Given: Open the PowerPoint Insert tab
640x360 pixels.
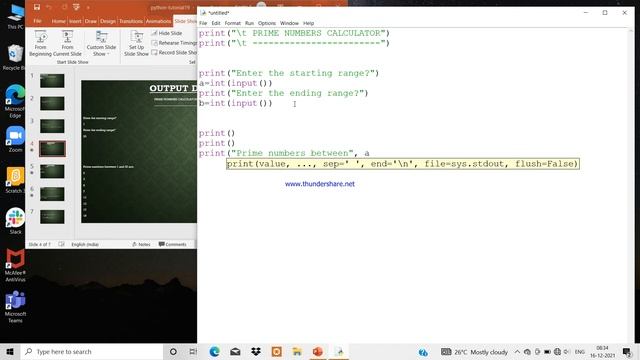Looking at the screenshot, I should (75, 21).
